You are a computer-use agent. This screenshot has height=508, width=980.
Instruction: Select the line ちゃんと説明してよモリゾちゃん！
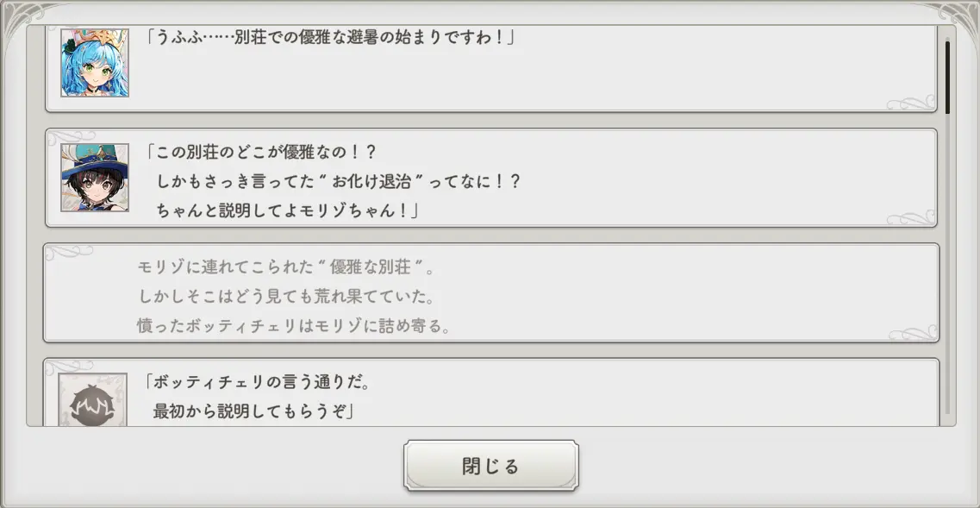pos(287,210)
